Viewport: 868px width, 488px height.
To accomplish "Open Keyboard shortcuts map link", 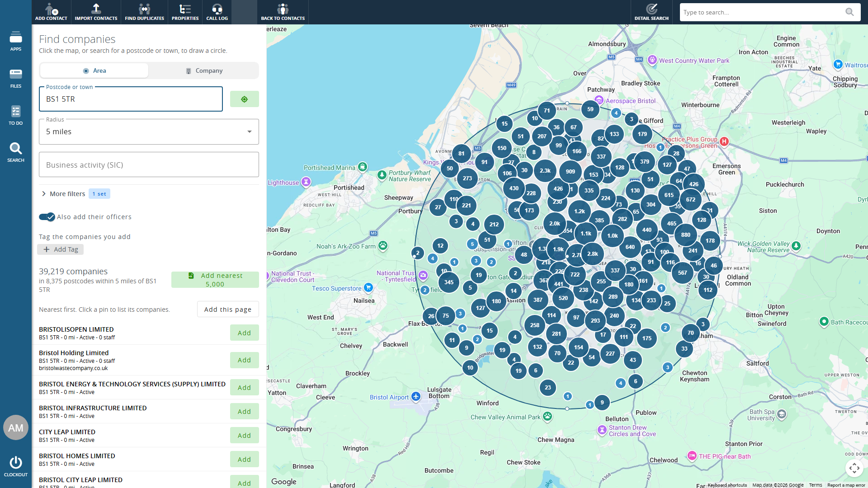I will [x=727, y=485].
